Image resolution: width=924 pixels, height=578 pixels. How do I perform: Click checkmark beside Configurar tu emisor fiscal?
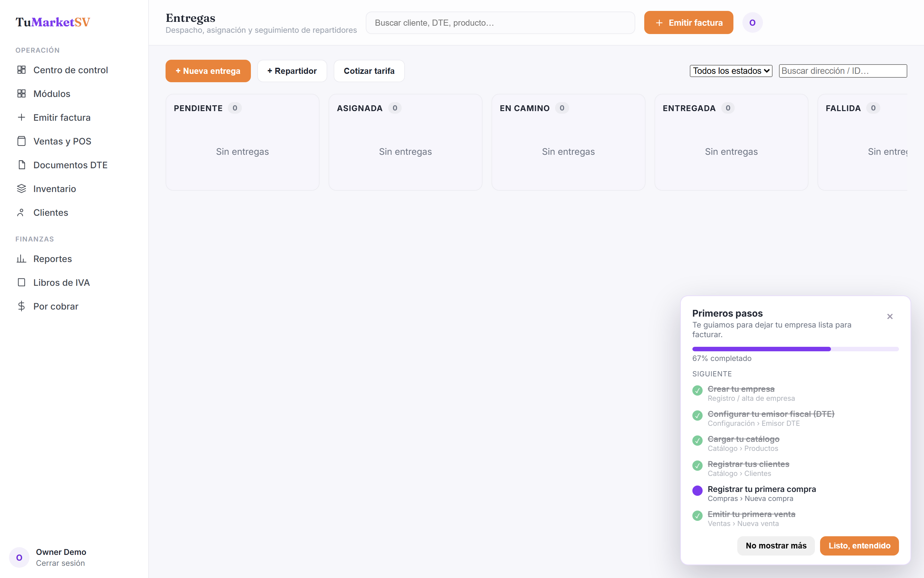pos(697,416)
